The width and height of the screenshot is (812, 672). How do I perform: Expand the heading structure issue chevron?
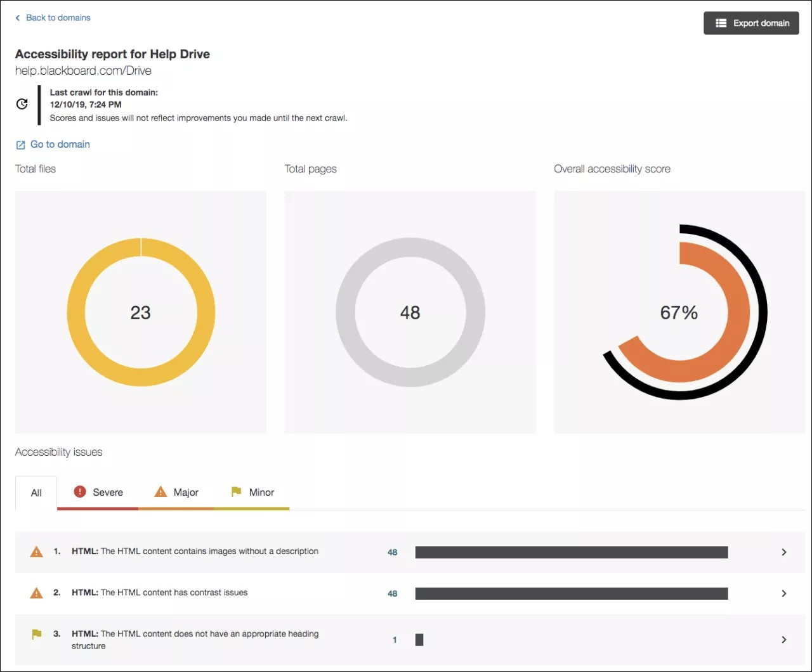click(x=784, y=640)
